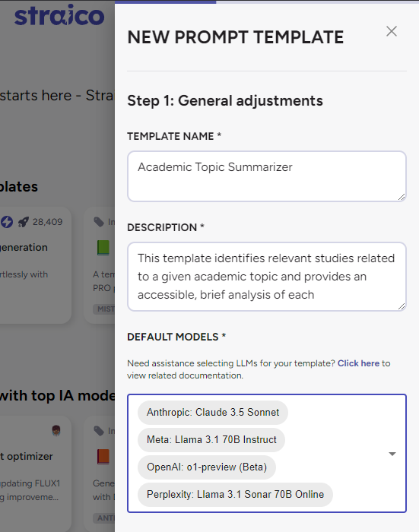Select the Anthropic: Claude 3.5 Sonnet chip

click(x=213, y=412)
